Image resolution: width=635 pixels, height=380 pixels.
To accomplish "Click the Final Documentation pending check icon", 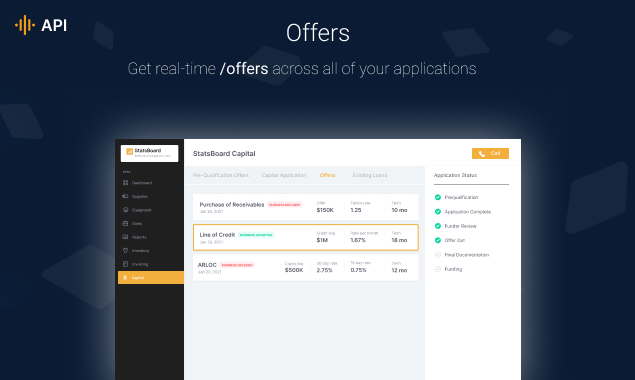I will (x=438, y=255).
